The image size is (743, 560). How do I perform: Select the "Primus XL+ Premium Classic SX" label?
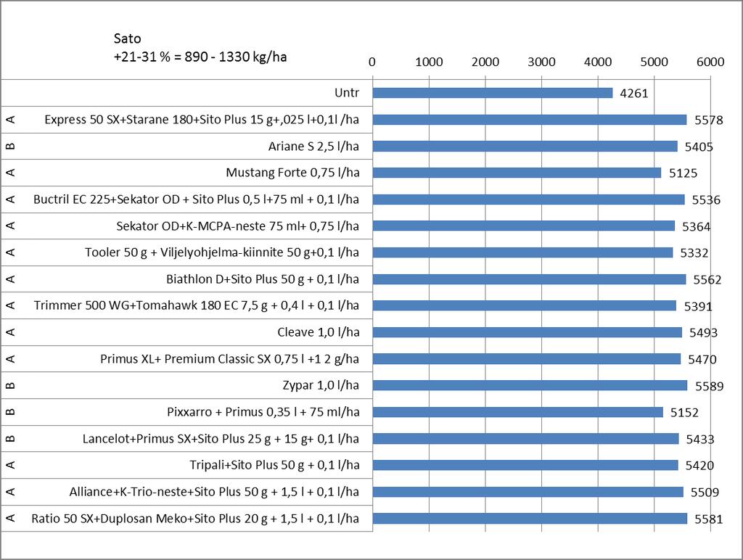pyautogui.click(x=185, y=358)
